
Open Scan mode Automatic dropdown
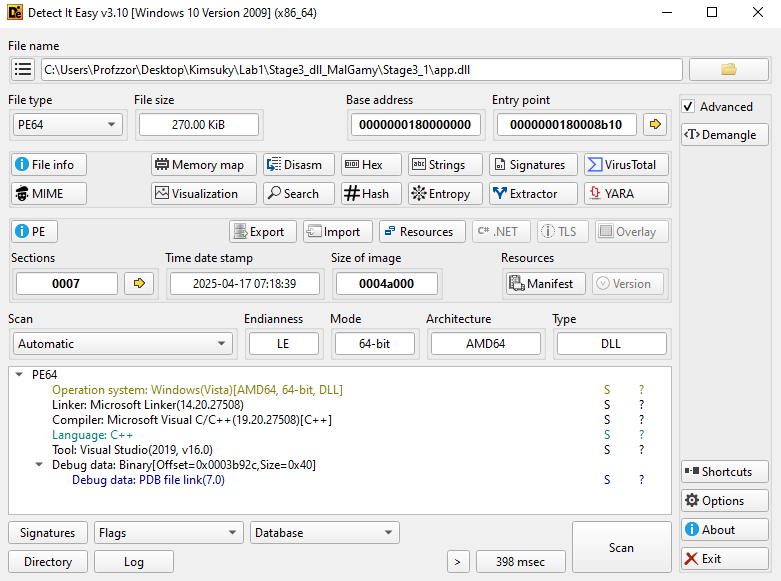point(123,343)
